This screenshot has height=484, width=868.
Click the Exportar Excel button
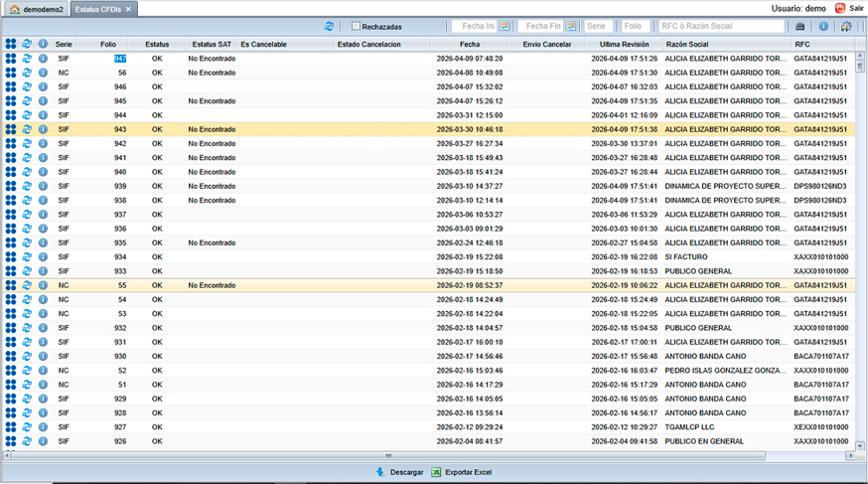point(462,472)
